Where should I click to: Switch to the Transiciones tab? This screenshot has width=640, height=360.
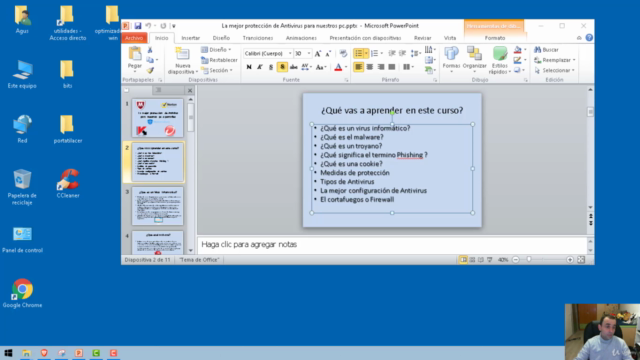tap(258, 38)
